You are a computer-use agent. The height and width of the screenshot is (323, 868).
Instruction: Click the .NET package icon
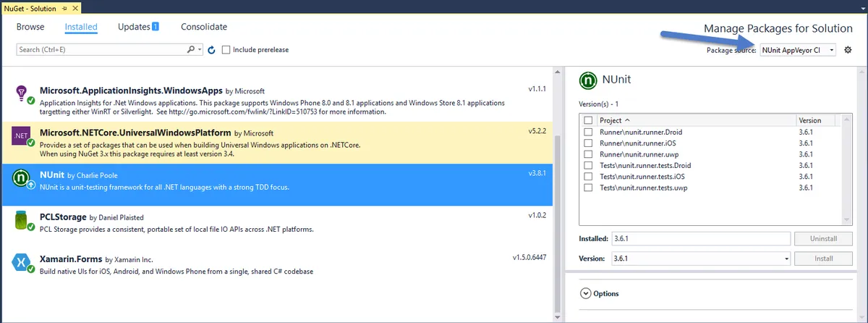tap(22, 135)
